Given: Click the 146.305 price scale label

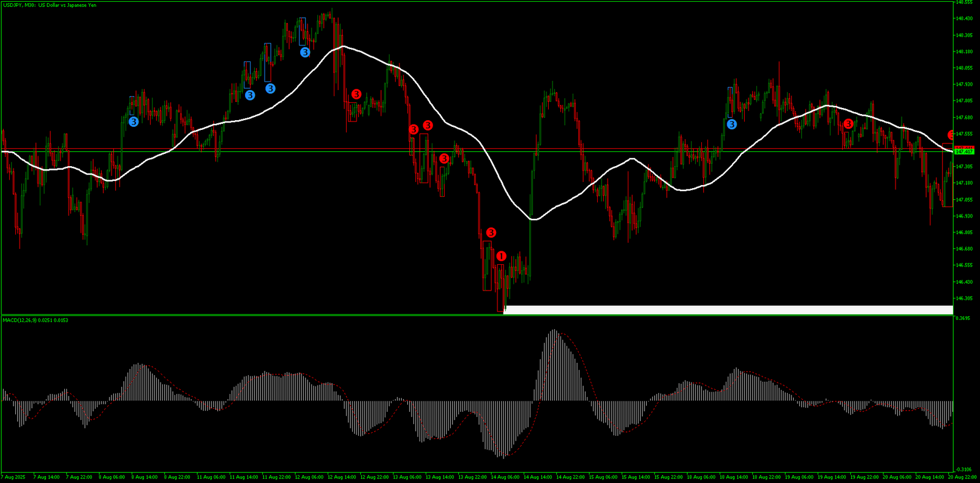Looking at the screenshot, I should point(964,299).
